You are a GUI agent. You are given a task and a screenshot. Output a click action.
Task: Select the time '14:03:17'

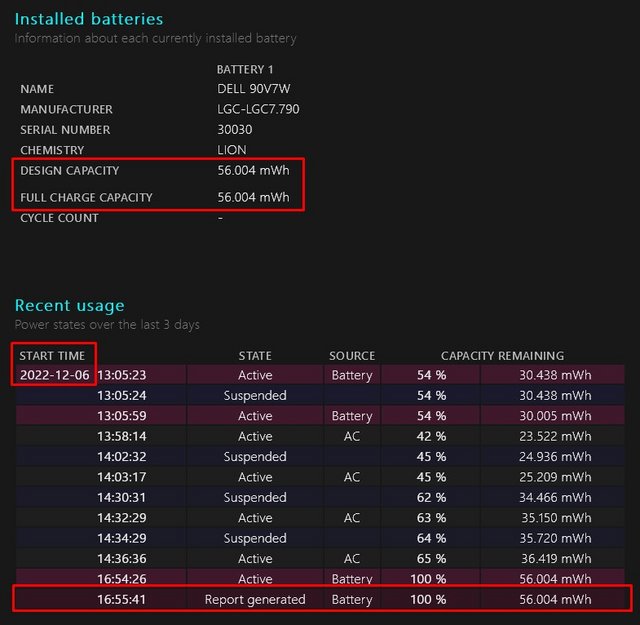(x=122, y=477)
